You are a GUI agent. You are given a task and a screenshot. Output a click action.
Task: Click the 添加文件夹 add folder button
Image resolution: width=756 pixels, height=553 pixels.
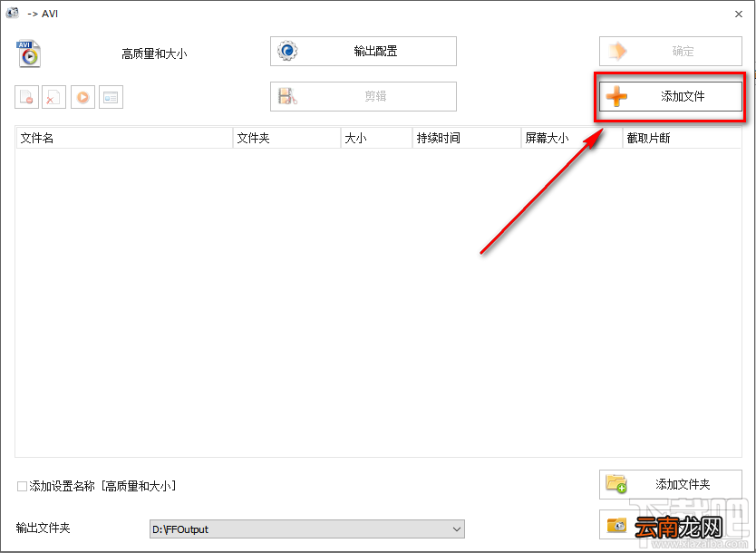tap(670, 484)
